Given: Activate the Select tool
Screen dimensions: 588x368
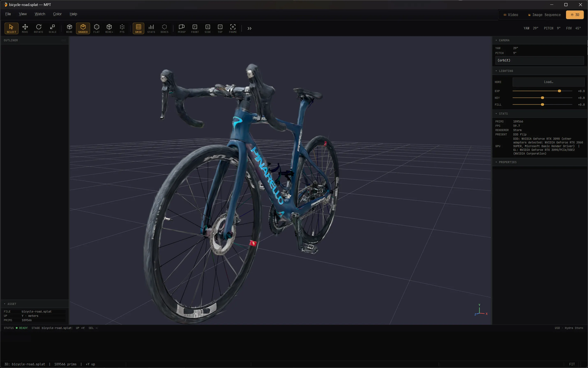Looking at the screenshot, I should click(x=11, y=29).
